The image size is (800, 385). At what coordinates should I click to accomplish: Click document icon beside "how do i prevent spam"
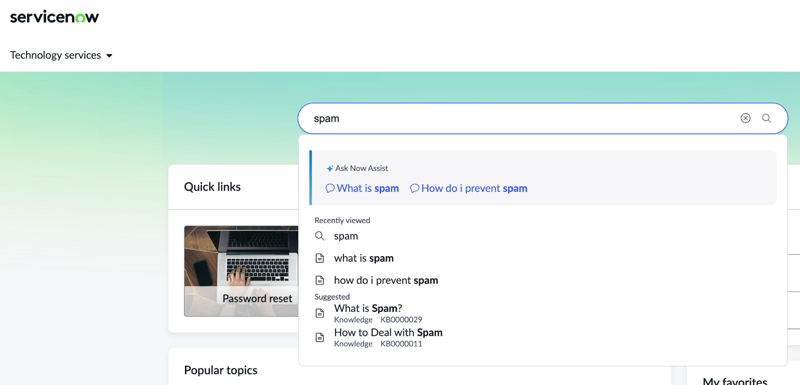pyautogui.click(x=320, y=280)
